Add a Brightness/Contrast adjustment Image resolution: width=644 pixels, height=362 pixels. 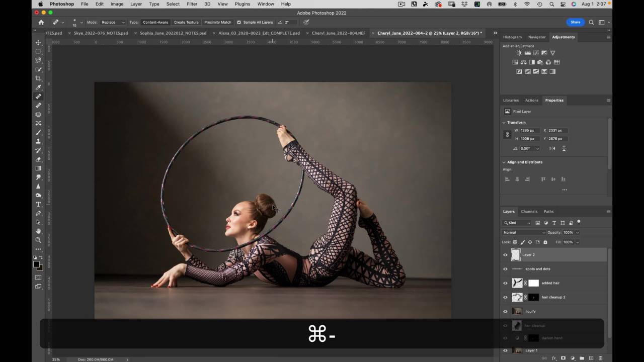pyautogui.click(x=519, y=53)
